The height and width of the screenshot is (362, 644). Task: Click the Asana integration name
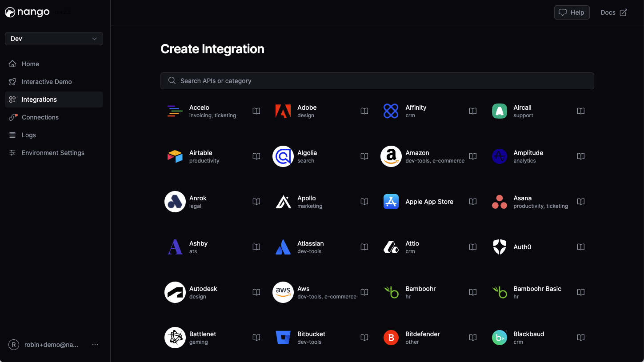[523, 198]
